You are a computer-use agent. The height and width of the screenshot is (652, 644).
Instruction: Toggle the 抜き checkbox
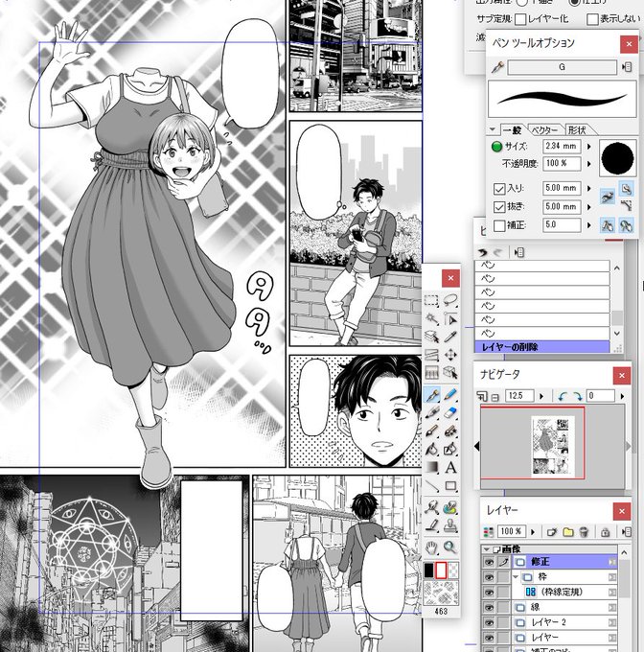pyautogui.click(x=499, y=207)
